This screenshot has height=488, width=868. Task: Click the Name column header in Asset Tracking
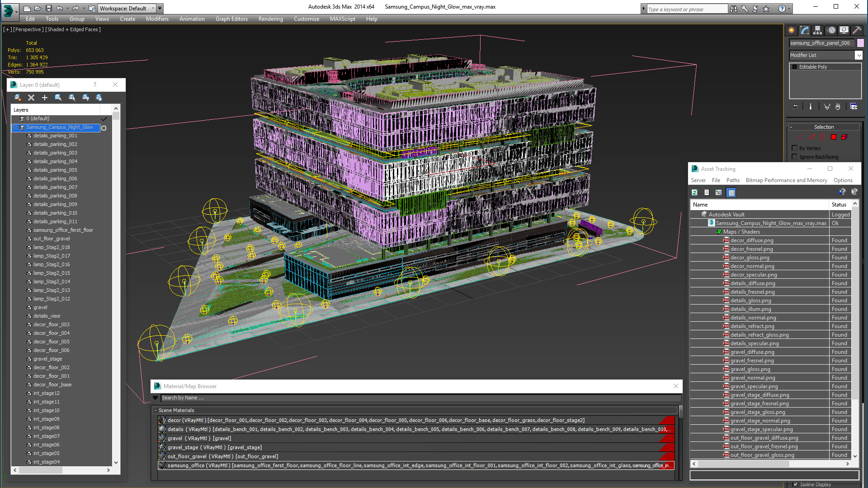tap(759, 205)
